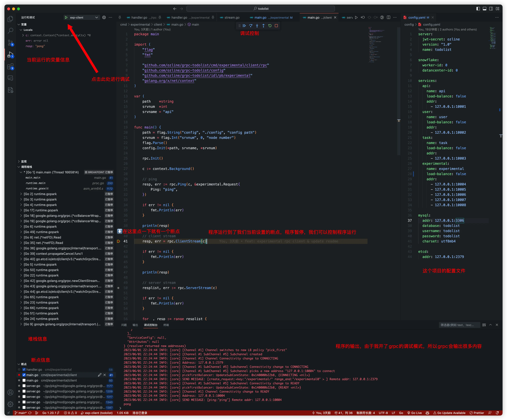The width and height of the screenshot is (507, 420).
Task: Click the Step Over debug icon
Action: [251, 26]
